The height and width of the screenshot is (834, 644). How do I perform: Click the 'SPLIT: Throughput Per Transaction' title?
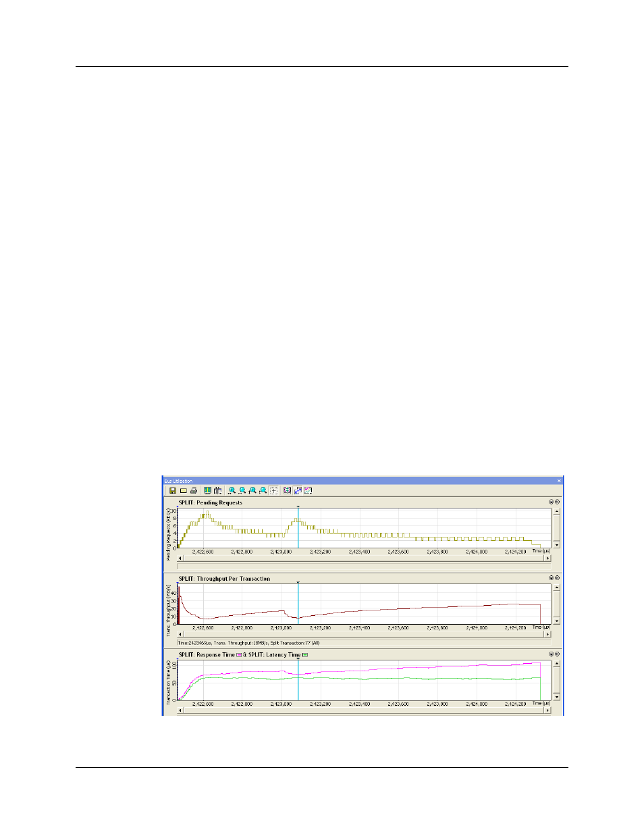[224, 579]
